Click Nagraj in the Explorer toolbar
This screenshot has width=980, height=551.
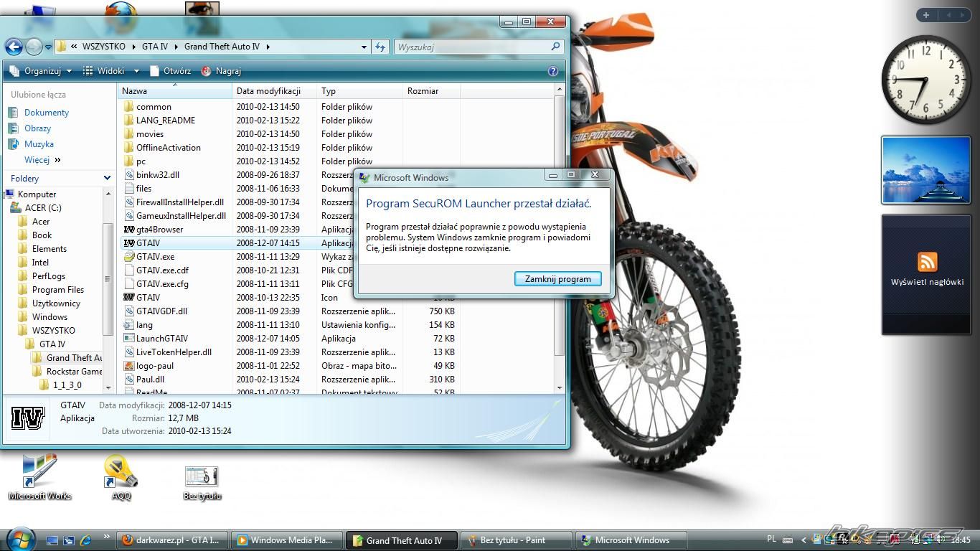221,71
